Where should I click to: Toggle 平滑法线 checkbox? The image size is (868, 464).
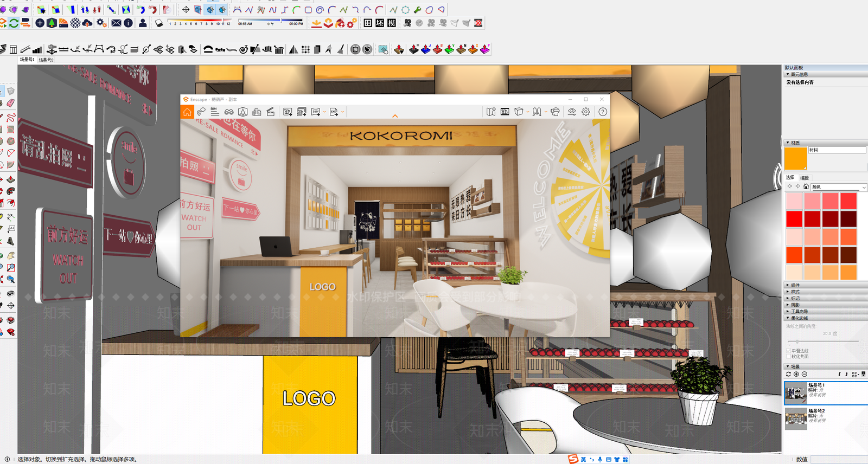788,351
